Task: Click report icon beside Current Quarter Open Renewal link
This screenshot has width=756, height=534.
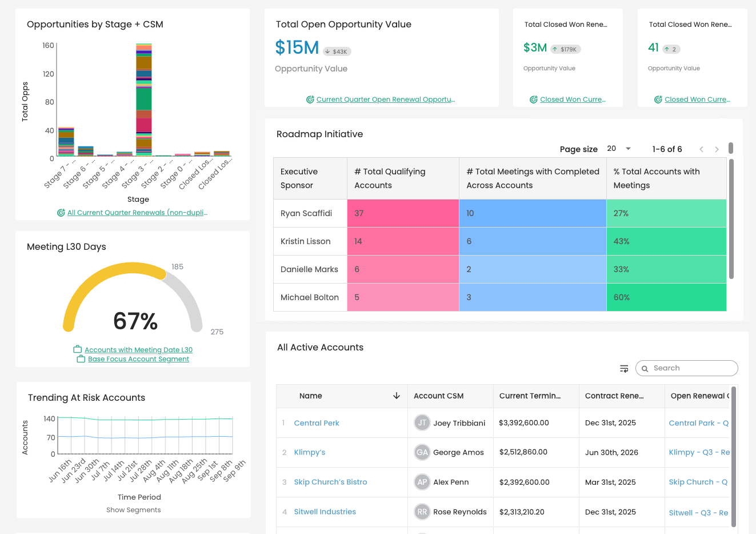Action: [310, 99]
